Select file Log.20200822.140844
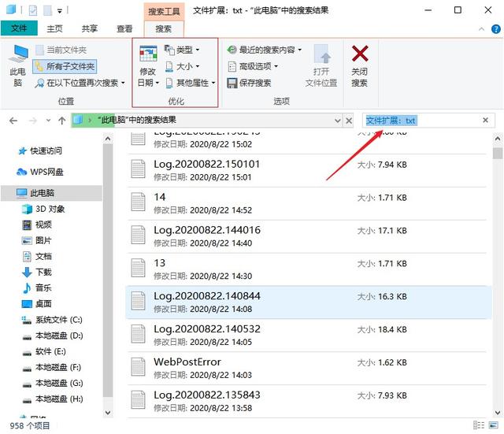The height and width of the screenshot is (434, 504). [x=308, y=302]
